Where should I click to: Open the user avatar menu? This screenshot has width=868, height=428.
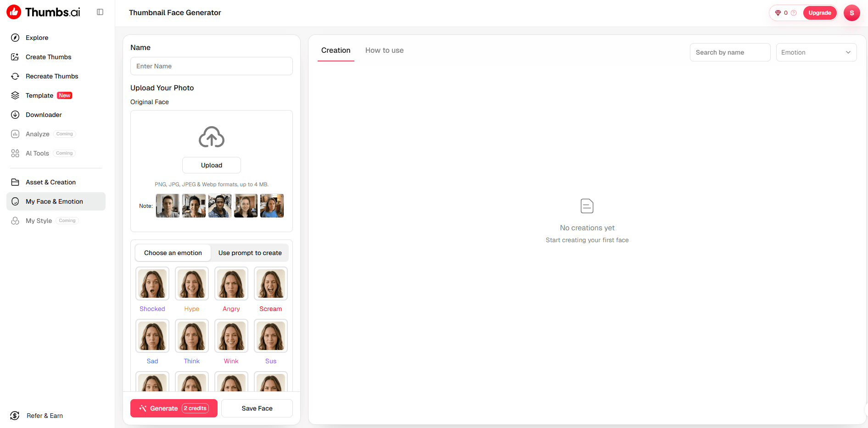point(852,13)
